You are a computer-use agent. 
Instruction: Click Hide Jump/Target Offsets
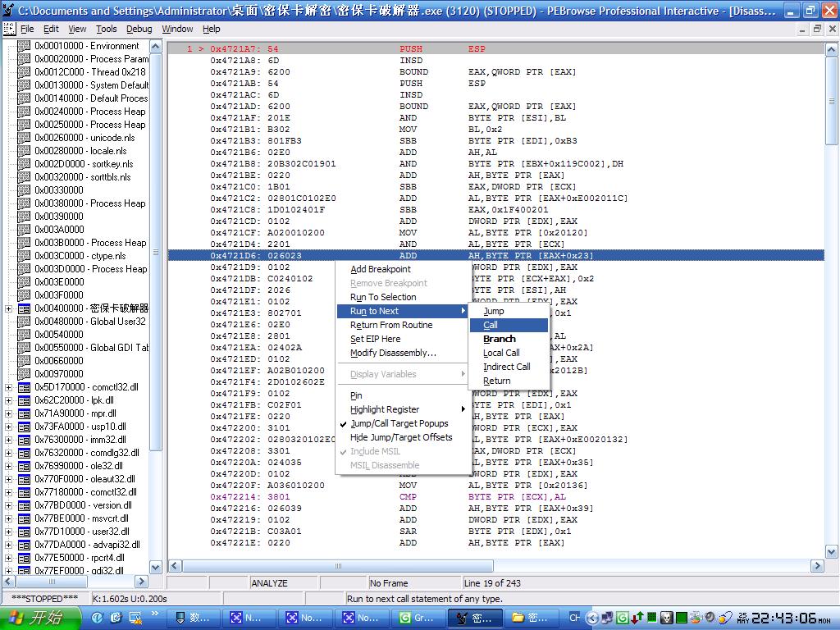click(402, 437)
